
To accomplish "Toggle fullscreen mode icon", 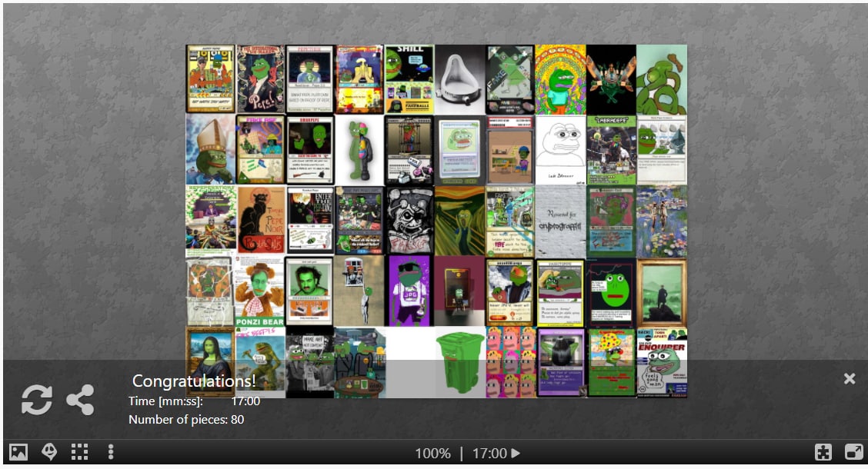I will [x=853, y=452].
